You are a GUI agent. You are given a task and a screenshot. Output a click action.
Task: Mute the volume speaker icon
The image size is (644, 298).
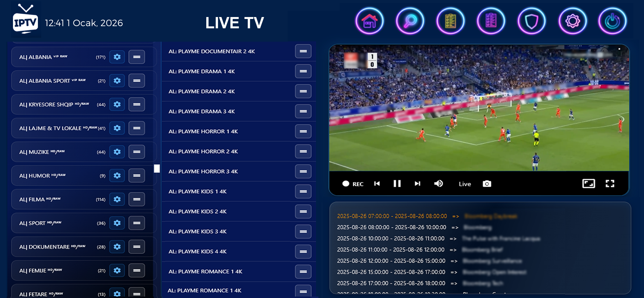[x=438, y=184]
